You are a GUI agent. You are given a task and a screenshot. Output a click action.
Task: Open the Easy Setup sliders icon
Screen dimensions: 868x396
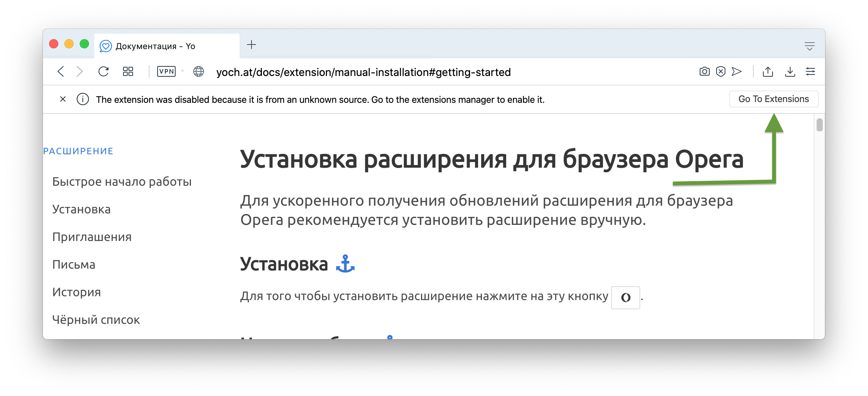pos(810,71)
